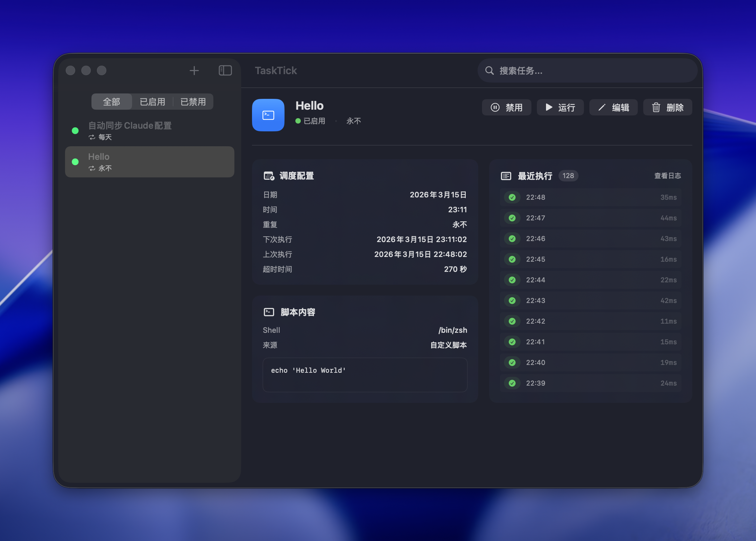Delete the task with 删除 button
This screenshot has width=756, height=541.
point(668,108)
